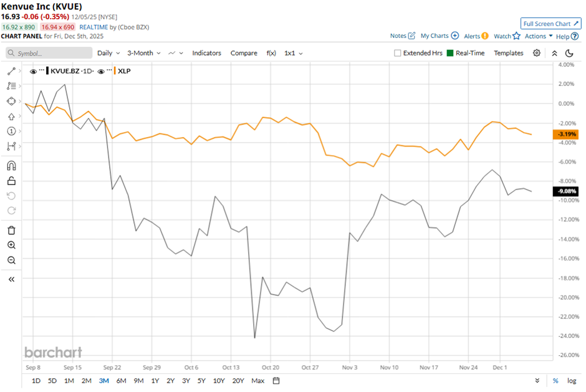Screen dimensions: 586x392
Task: Select the 1Y range tab
Action: coord(155,381)
